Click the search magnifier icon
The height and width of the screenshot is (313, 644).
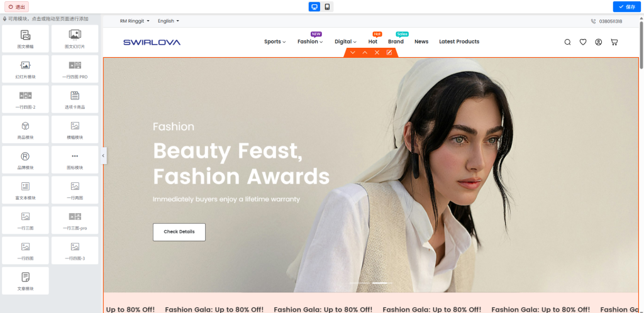pos(567,42)
